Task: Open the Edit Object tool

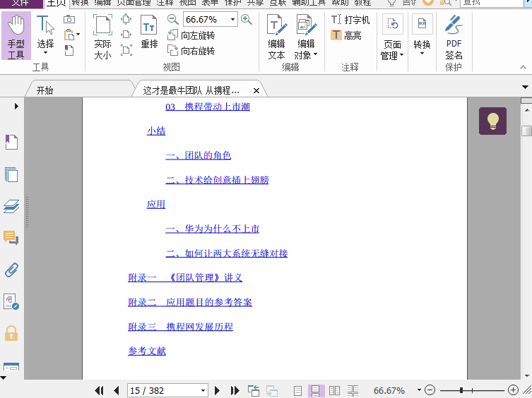Action: 306,37
